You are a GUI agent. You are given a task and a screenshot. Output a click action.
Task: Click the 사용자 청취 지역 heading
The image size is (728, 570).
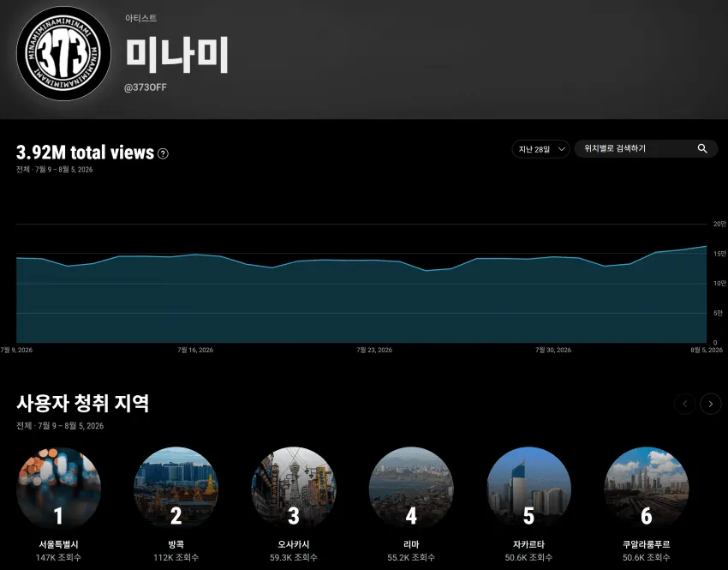[x=82, y=403]
